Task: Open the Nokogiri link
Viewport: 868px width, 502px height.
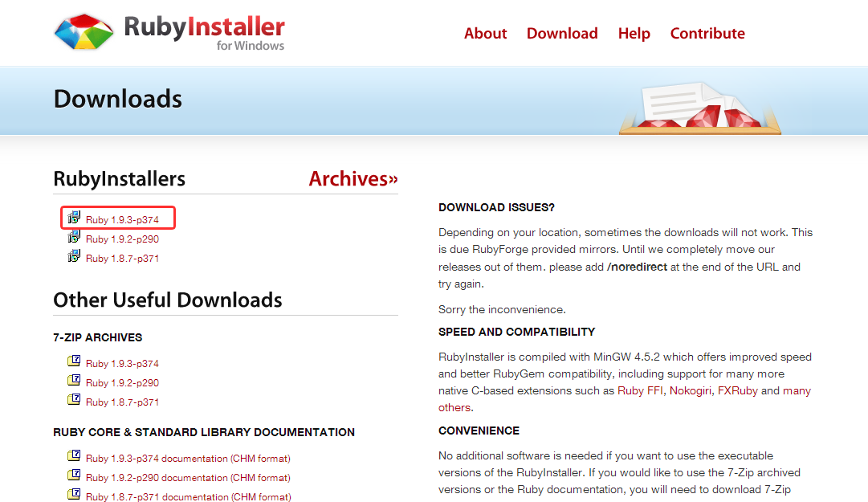Action: tap(690, 391)
